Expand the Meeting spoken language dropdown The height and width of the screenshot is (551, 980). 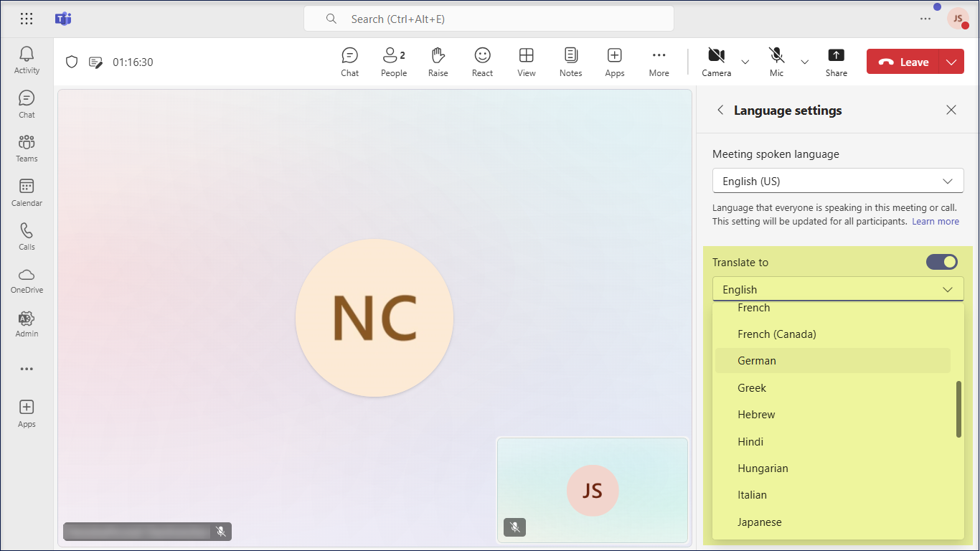point(837,182)
